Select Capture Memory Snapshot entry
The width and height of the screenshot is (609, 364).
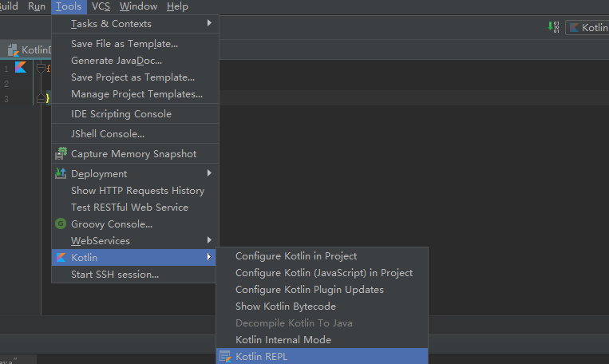133,154
